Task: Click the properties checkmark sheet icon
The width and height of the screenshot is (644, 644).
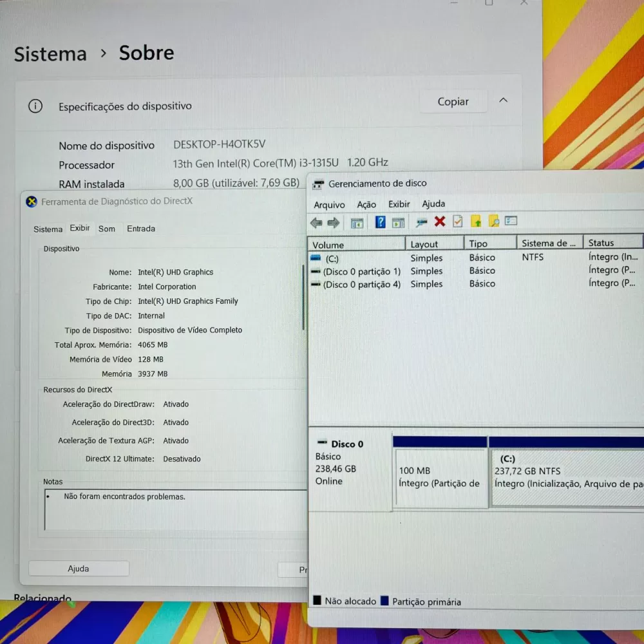Action: pyautogui.click(x=457, y=222)
